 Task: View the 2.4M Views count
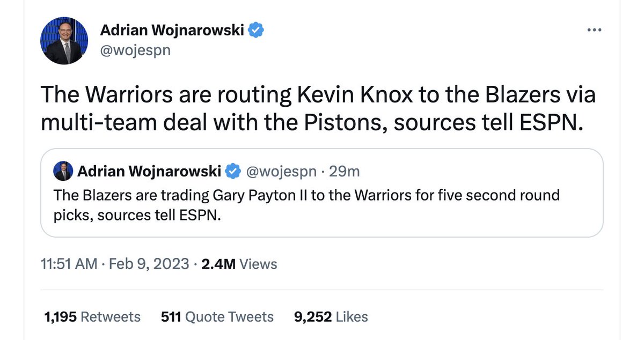point(239,264)
